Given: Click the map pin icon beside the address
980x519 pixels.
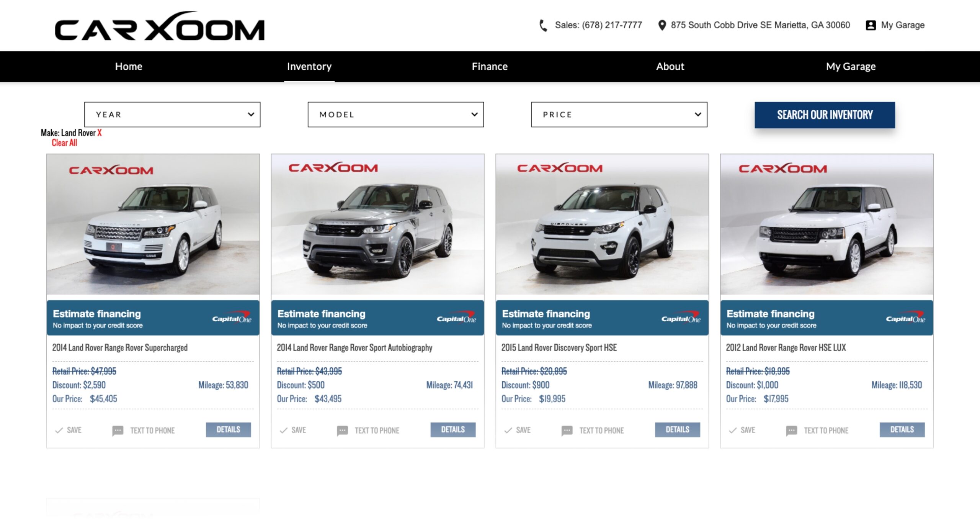Looking at the screenshot, I should (661, 25).
